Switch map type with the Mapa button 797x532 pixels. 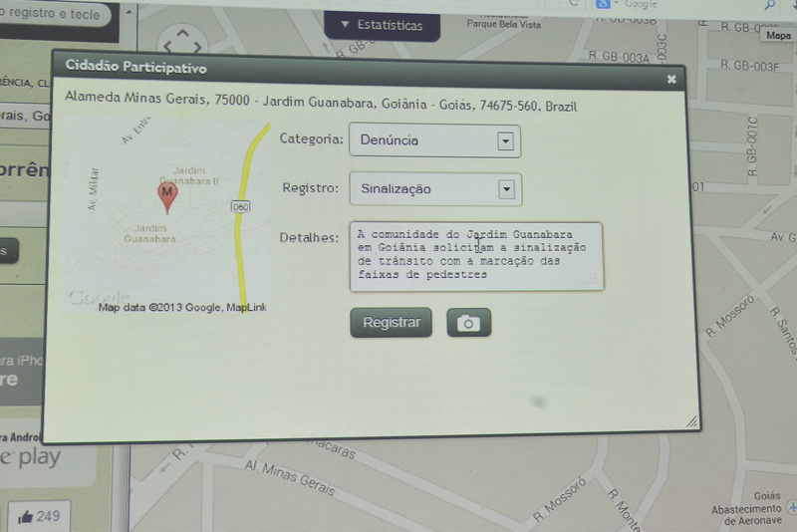tap(778, 36)
